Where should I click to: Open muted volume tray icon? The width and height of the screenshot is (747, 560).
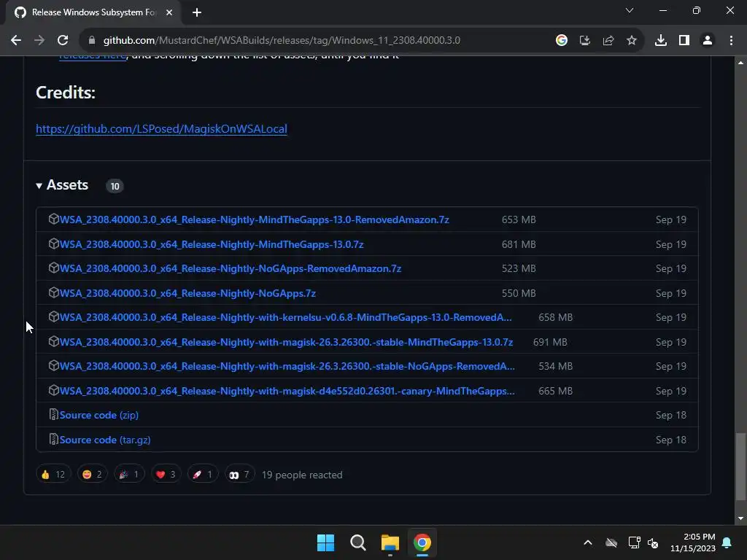click(653, 542)
